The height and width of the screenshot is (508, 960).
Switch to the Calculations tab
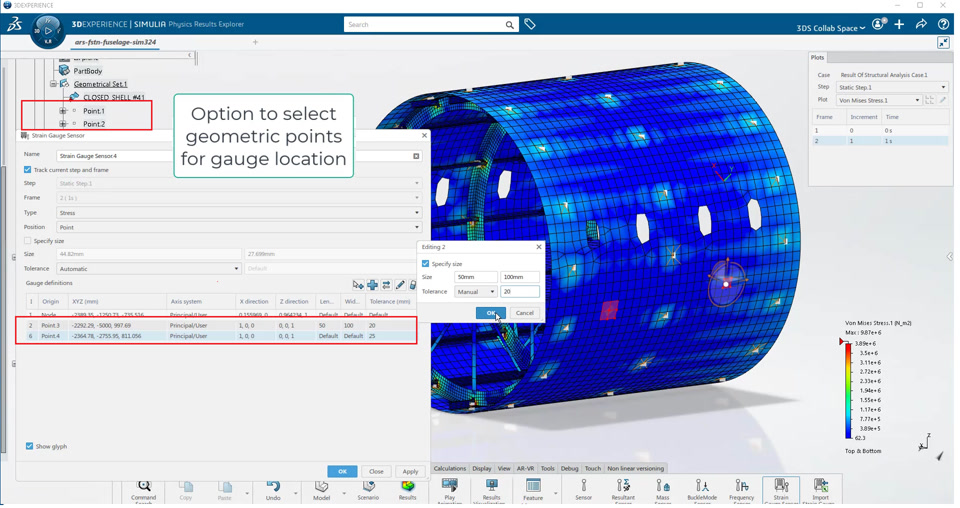pos(449,469)
